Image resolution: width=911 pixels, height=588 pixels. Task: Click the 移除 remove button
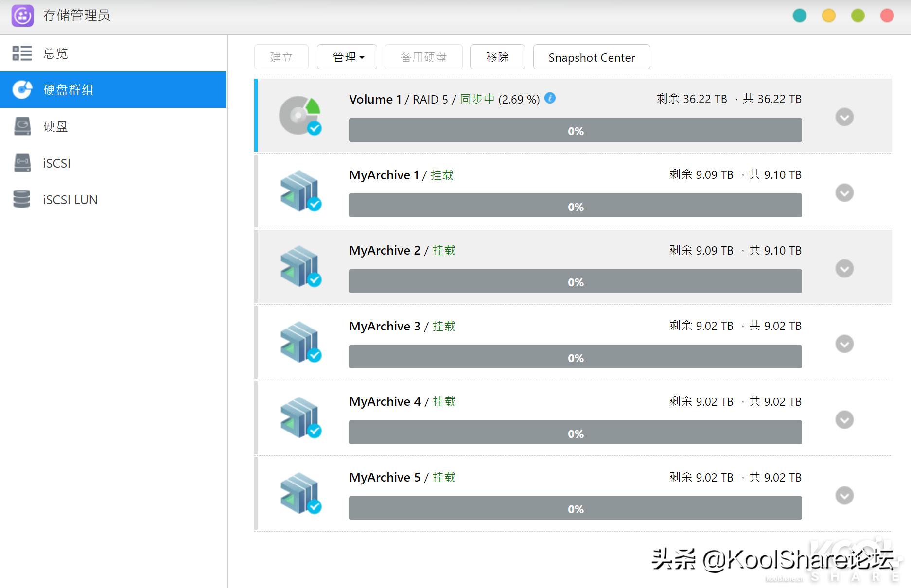coord(497,57)
